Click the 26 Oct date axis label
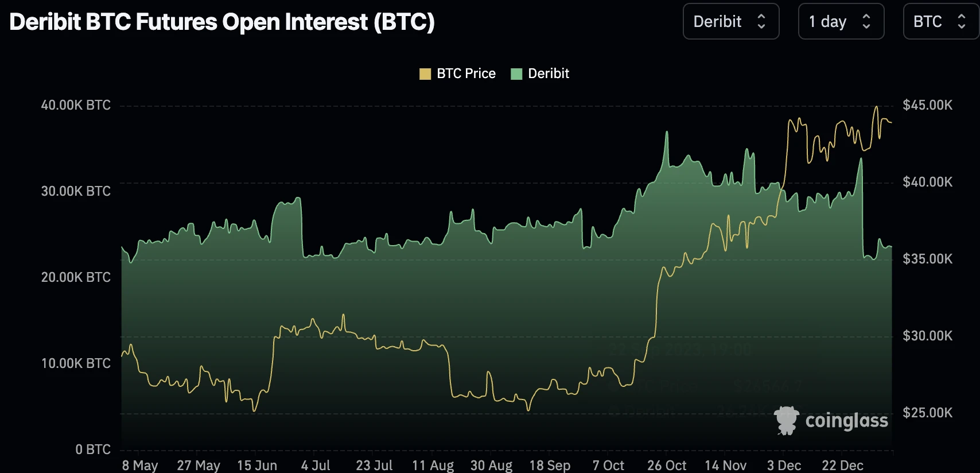Image resolution: width=980 pixels, height=473 pixels. pos(667,465)
